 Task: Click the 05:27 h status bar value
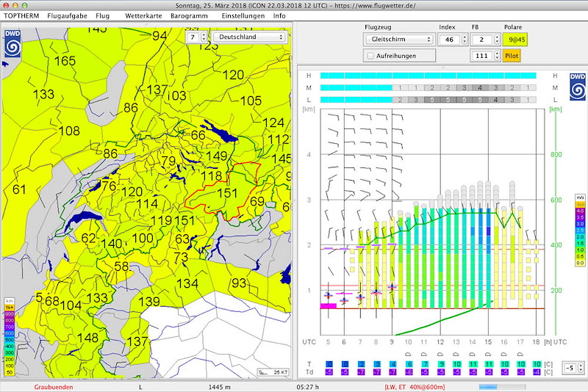[307, 387]
